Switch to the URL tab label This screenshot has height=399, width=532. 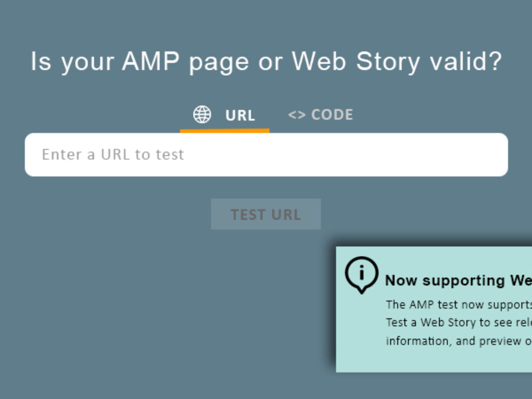(240, 115)
